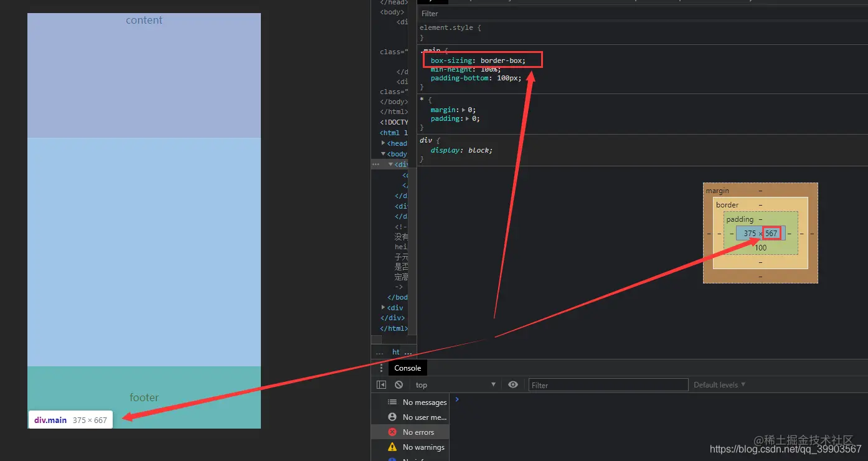Click the footer text in page preview
This screenshot has height=461, width=868.
144,397
